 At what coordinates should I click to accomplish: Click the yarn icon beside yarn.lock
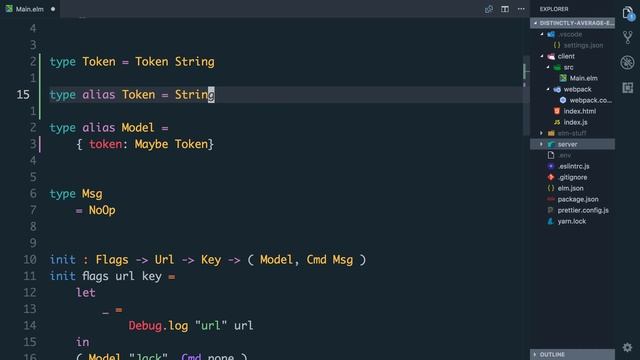coord(551,221)
